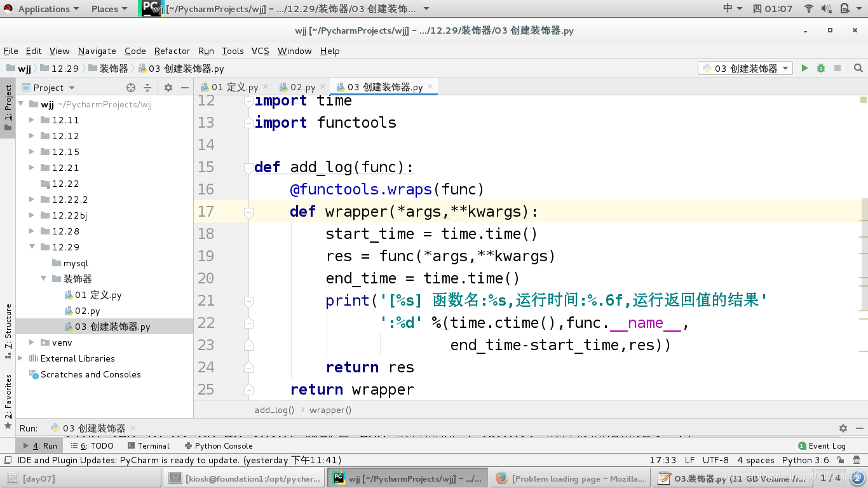Click Scroll from Source target icon in Project panel
868x488 pixels.
coord(131,88)
